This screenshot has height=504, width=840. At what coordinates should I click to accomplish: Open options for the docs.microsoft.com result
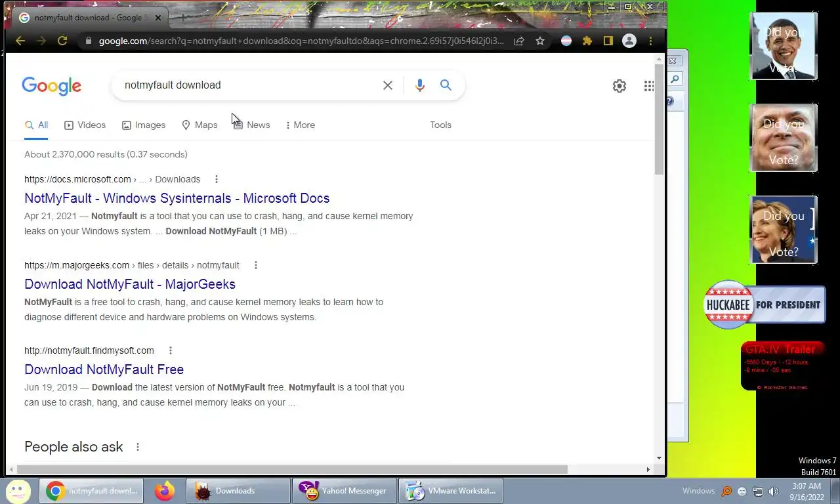216,179
